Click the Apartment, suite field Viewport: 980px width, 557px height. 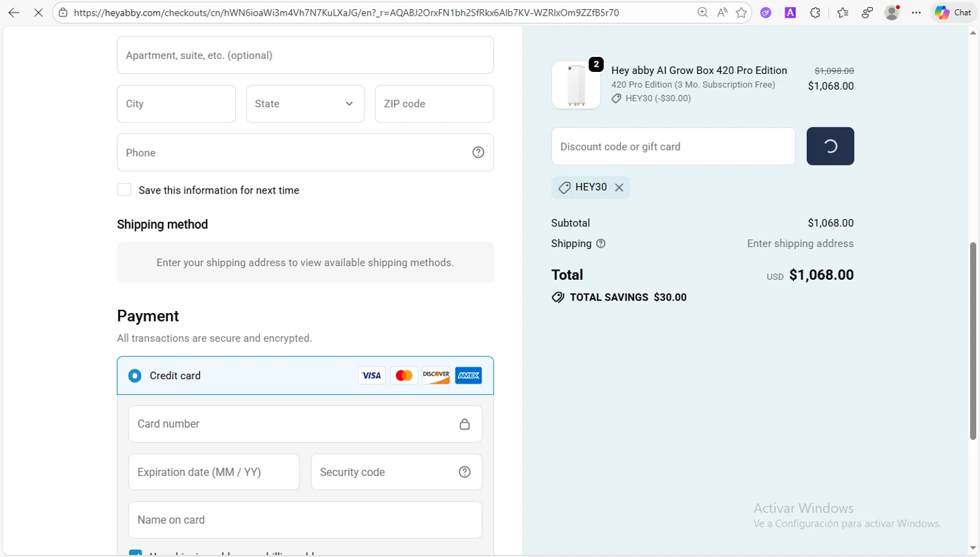click(305, 55)
